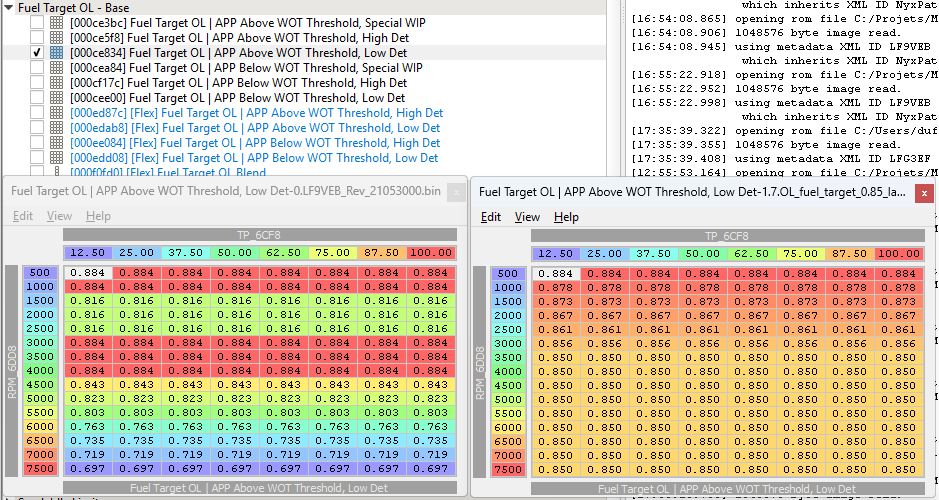Click 0.878 cell at 1000 RPM, 37.50 right table
The width and height of the screenshot is (939, 500).
click(653, 287)
